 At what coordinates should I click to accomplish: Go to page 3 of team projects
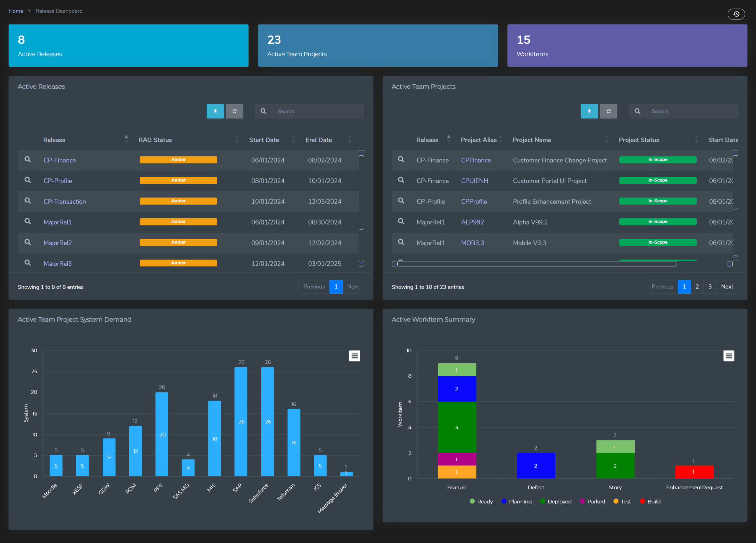tap(710, 287)
